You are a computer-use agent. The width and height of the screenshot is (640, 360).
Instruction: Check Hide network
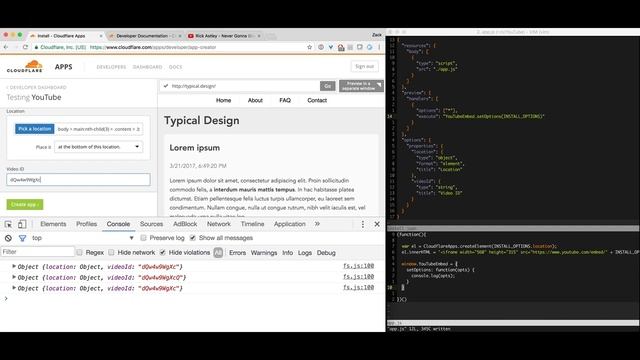click(x=111, y=253)
